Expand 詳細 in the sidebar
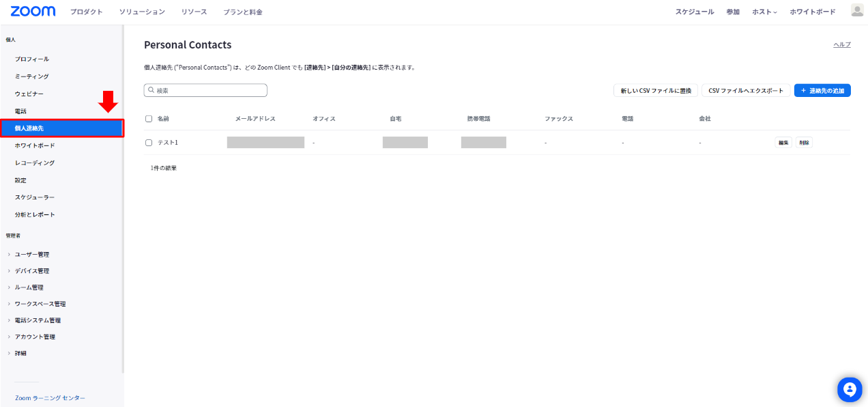This screenshot has height=407, width=868. pyautogui.click(x=20, y=353)
